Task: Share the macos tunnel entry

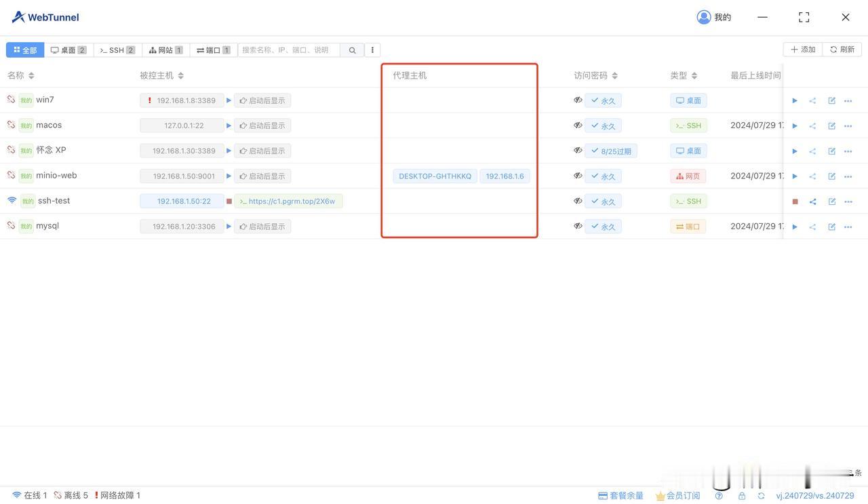Action: coord(812,126)
